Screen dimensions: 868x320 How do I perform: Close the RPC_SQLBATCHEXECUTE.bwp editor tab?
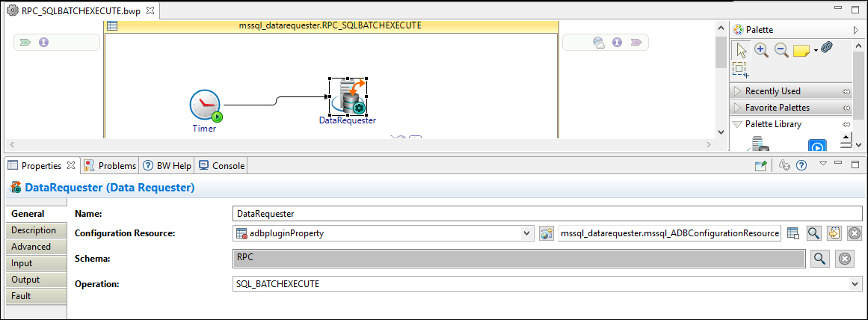tap(150, 10)
